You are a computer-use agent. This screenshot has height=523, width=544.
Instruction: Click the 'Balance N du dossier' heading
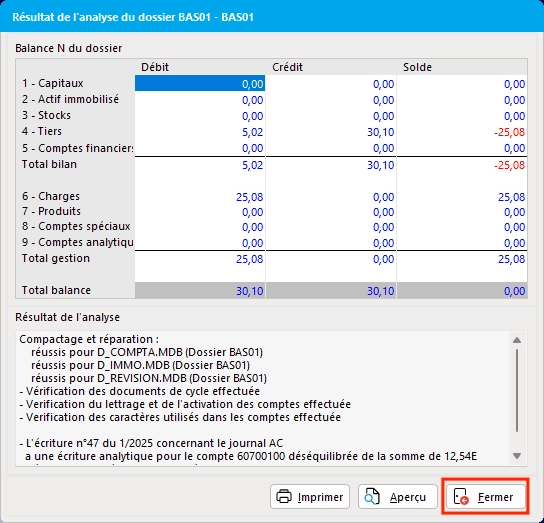coord(68,48)
